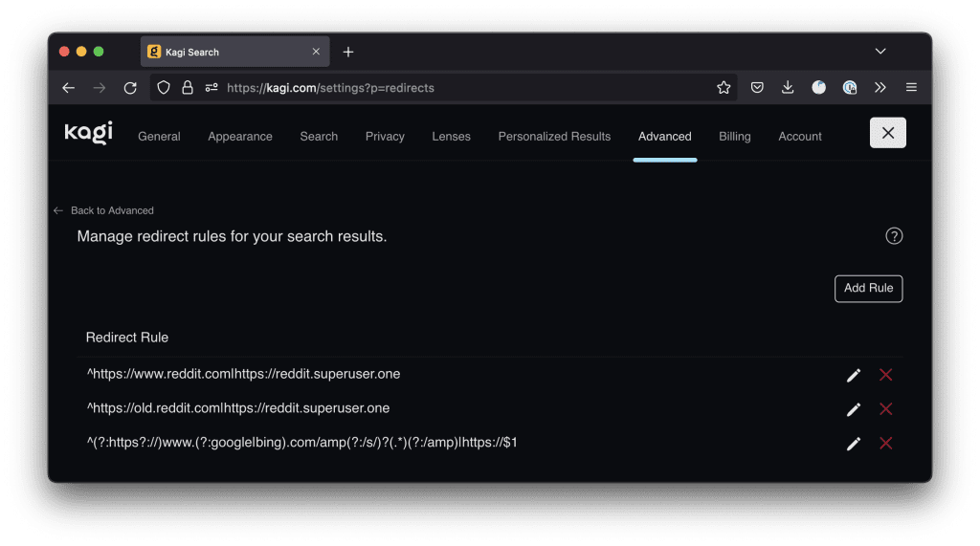Screen dimensions: 980x546
Task: Close settings with the X button
Action: pos(887,133)
